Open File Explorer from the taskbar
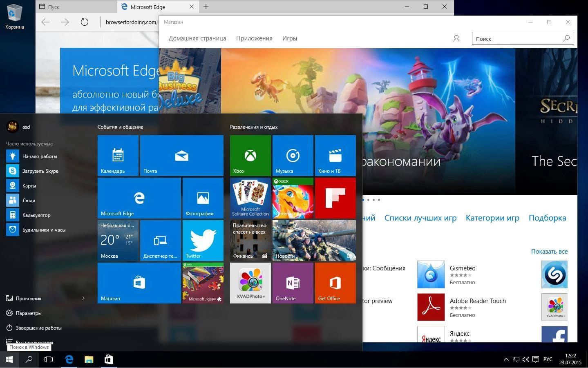 (89, 359)
